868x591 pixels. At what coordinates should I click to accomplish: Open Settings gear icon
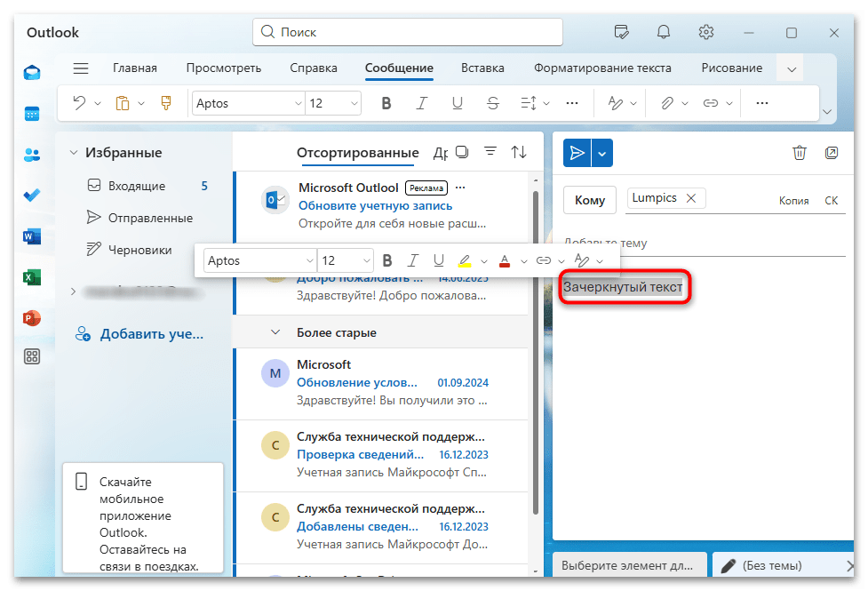tap(705, 32)
